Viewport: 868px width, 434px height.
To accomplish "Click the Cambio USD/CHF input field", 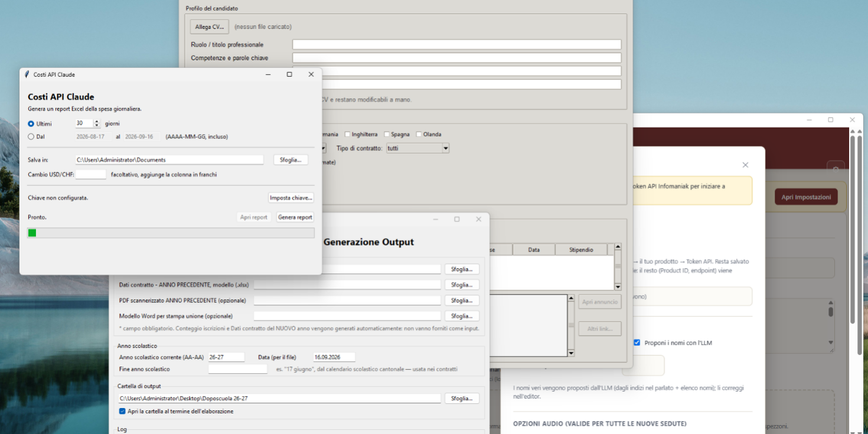I will [91, 175].
